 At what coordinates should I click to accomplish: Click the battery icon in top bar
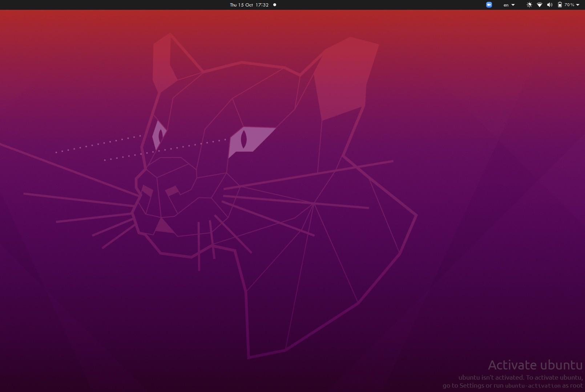click(x=560, y=5)
